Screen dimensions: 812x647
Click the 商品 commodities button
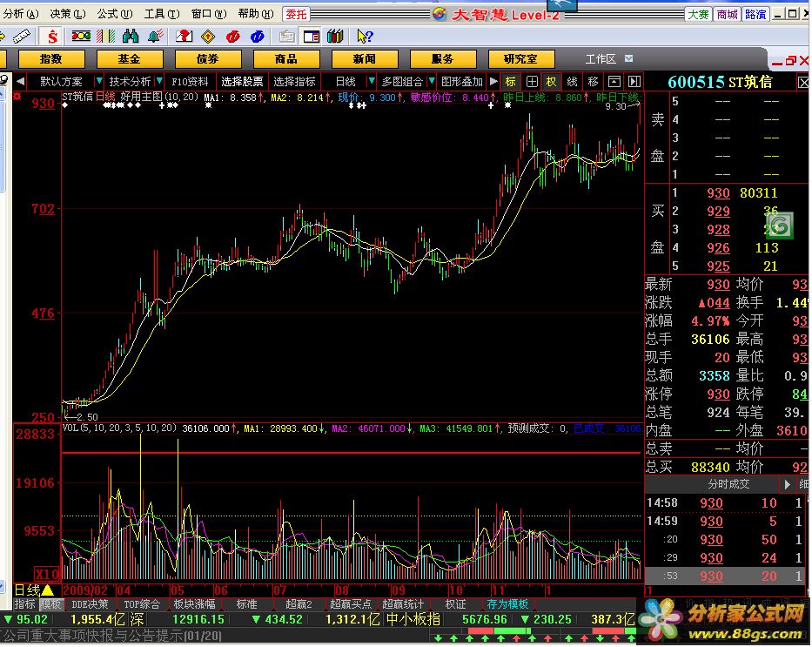pyautogui.click(x=285, y=59)
